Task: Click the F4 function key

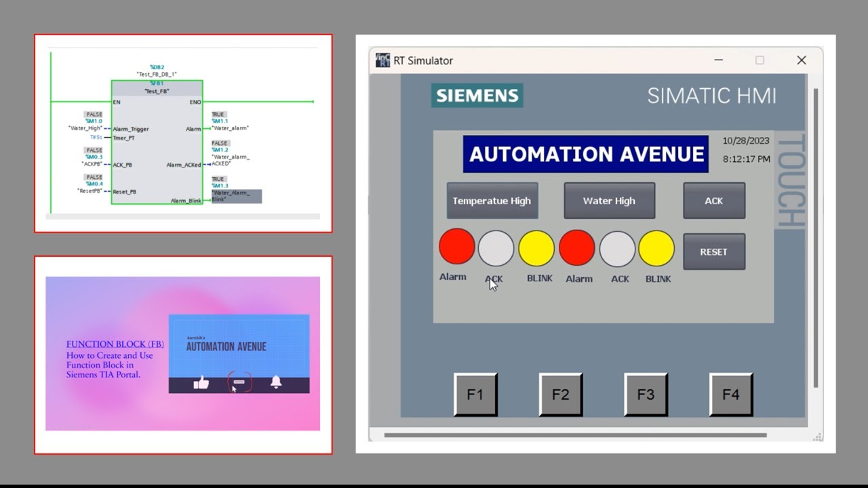Action: [731, 394]
